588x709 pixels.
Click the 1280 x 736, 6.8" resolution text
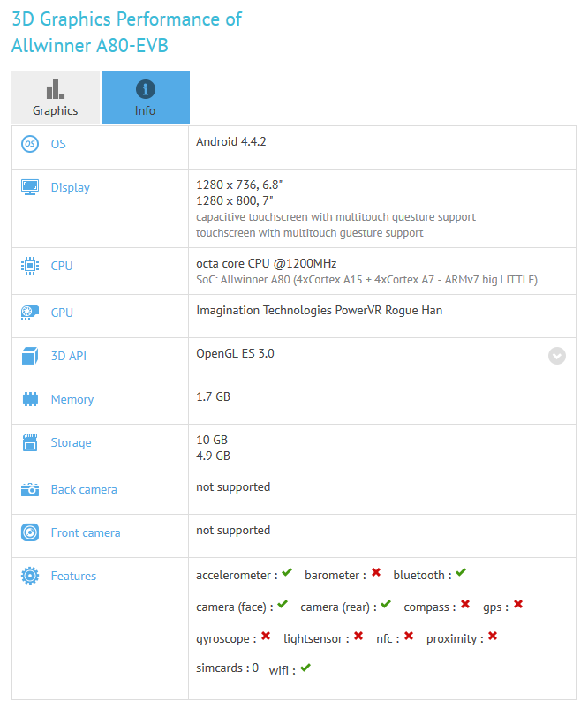coord(239,185)
